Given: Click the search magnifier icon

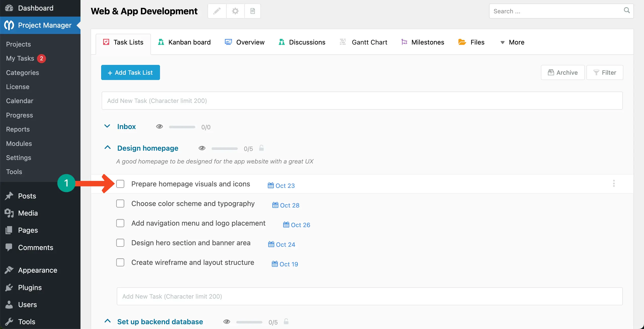Looking at the screenshot, I should 627,10.
